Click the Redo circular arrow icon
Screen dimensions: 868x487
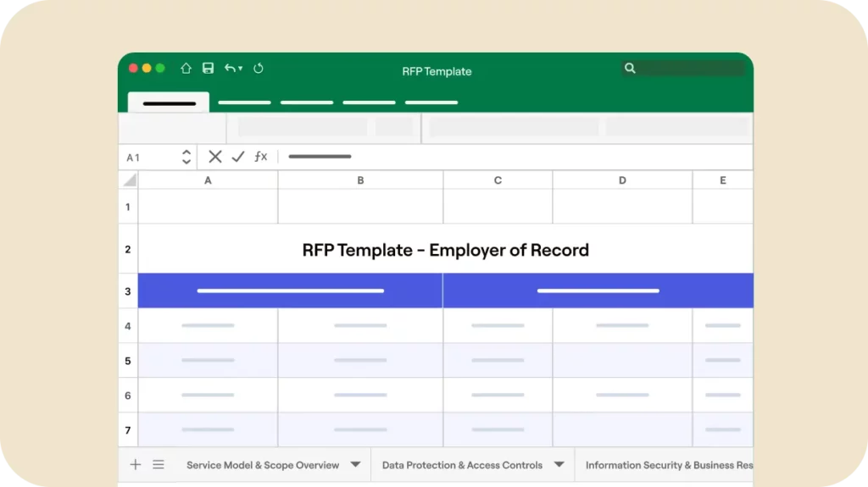coord(259,69)
